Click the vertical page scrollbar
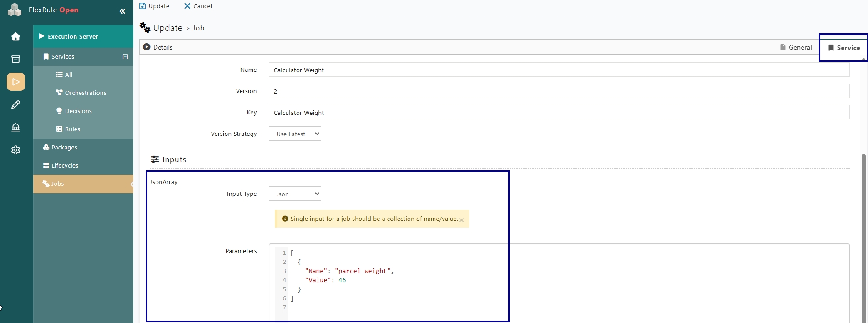 [x=863, y=238]
